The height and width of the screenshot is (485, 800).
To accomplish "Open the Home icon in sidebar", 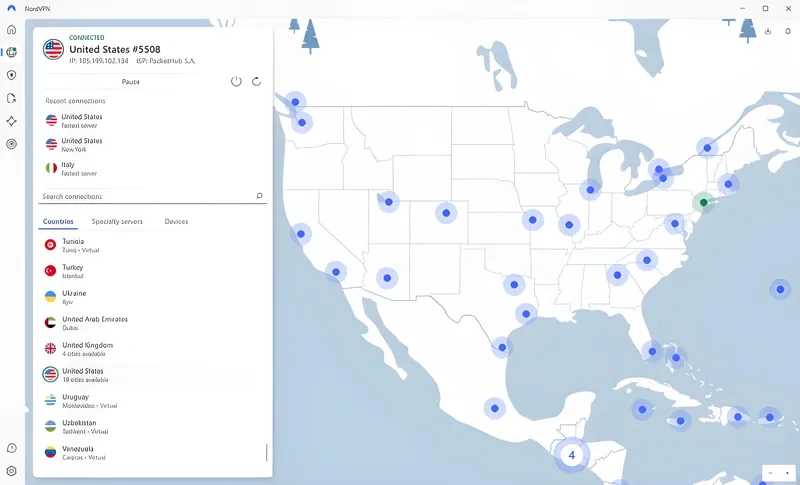I will click(x=11, y=30).
